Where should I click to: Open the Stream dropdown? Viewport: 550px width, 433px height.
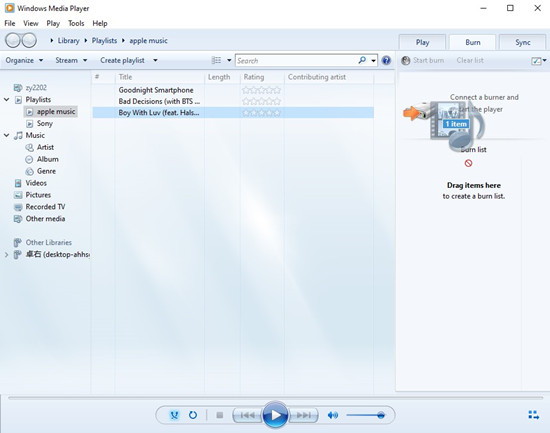tap(71, 60)
